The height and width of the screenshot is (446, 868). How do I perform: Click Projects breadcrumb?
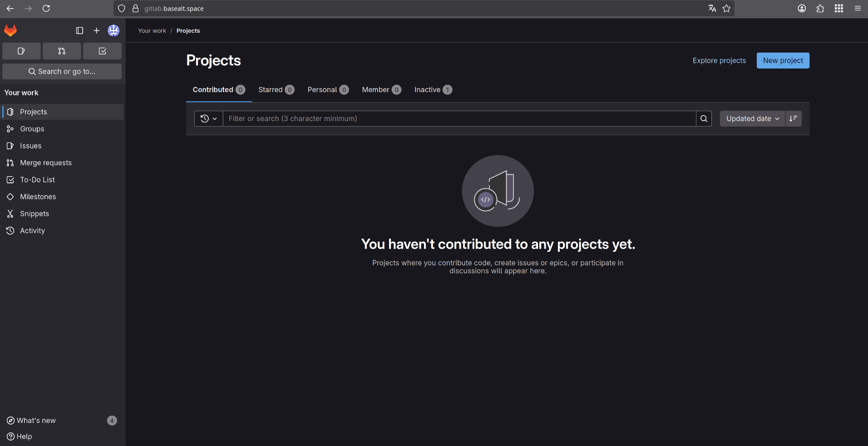(x=188, y=31)
